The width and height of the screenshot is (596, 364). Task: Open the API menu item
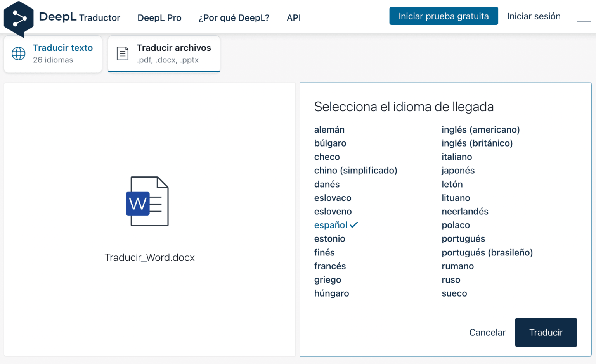tap(294, 17)
